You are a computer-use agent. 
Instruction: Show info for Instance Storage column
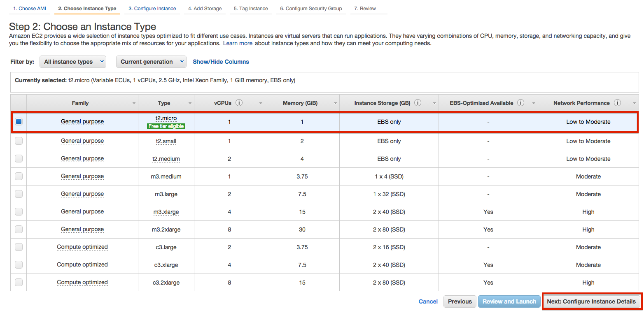tap(418, 103)
